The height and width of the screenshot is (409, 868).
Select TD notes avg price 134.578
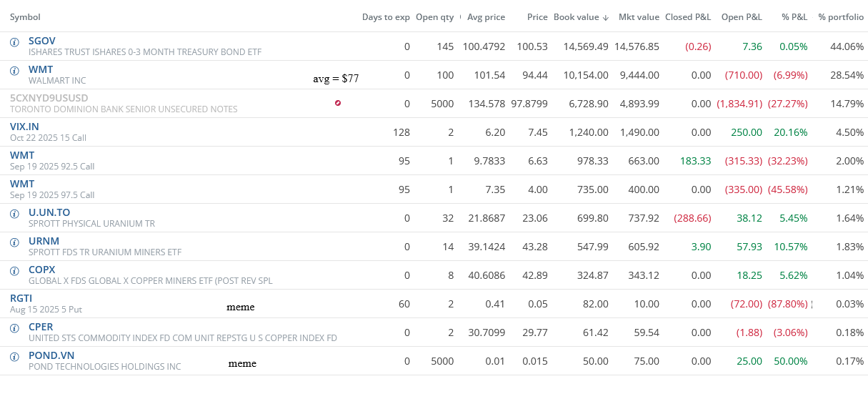click(x=487, y=104)
